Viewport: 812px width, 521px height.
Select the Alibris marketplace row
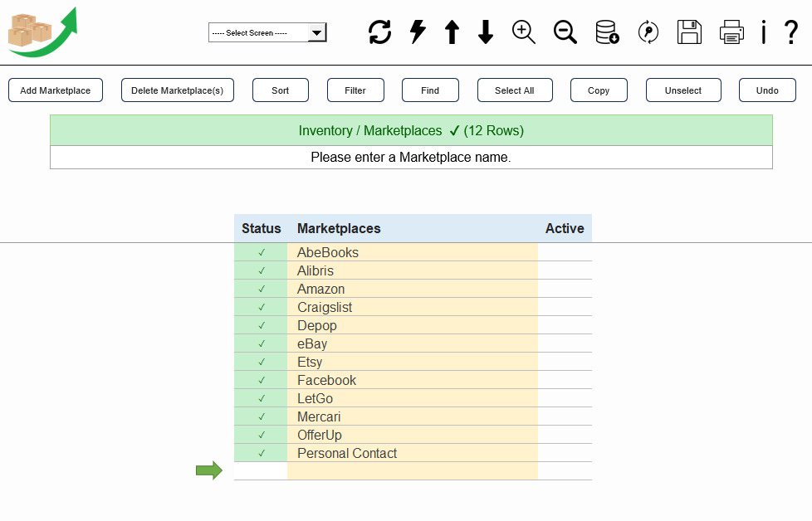[x=412, y=270]
